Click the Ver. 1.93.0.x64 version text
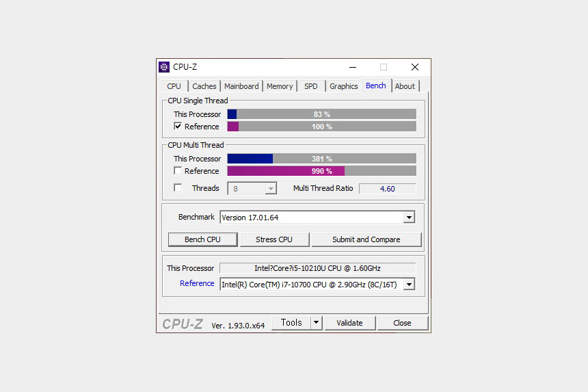Viewport: 588px width, 392px height. (x=238, y=325)
